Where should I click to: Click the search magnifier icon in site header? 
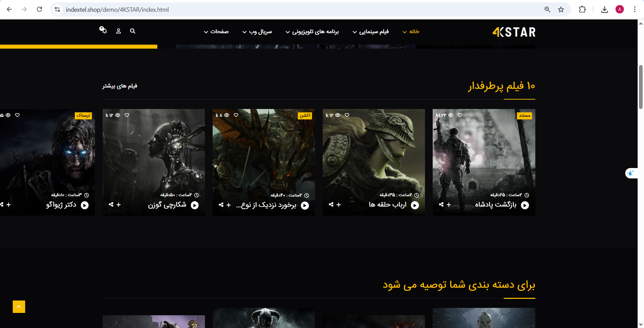(x=132, y=31)
